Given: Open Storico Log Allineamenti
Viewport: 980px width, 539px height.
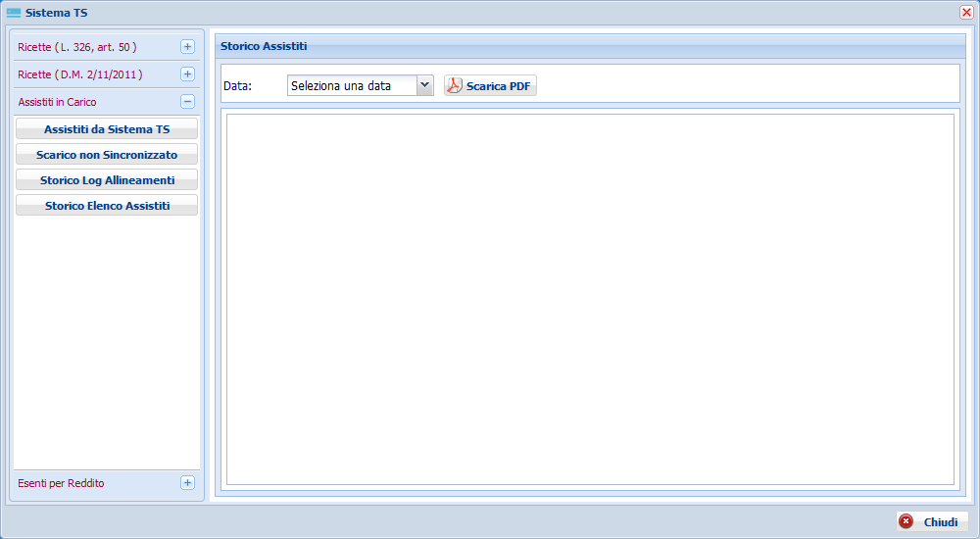Looking at the screenshot, I should point(107,180).
